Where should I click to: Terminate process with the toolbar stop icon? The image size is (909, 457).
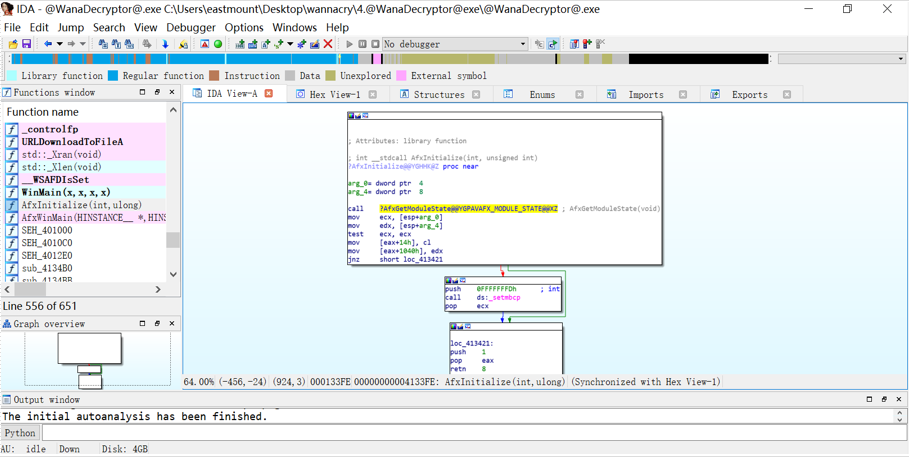click(375, 44)
